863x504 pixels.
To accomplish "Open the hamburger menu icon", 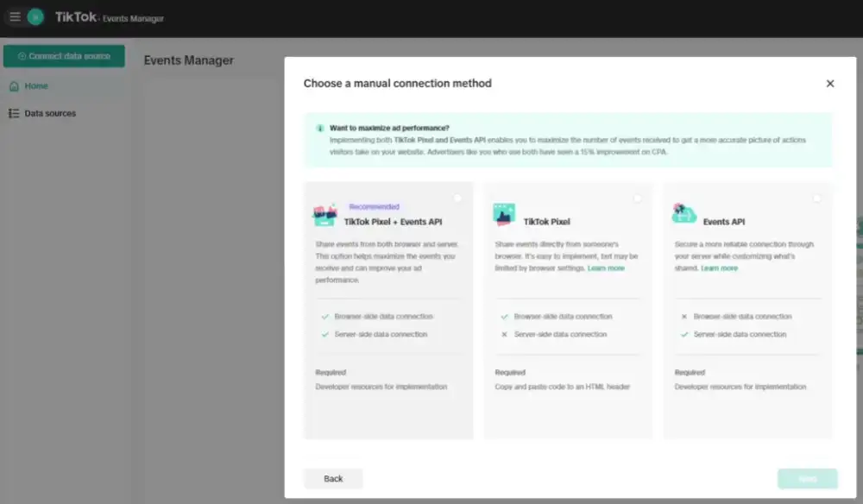I will 15,17.
